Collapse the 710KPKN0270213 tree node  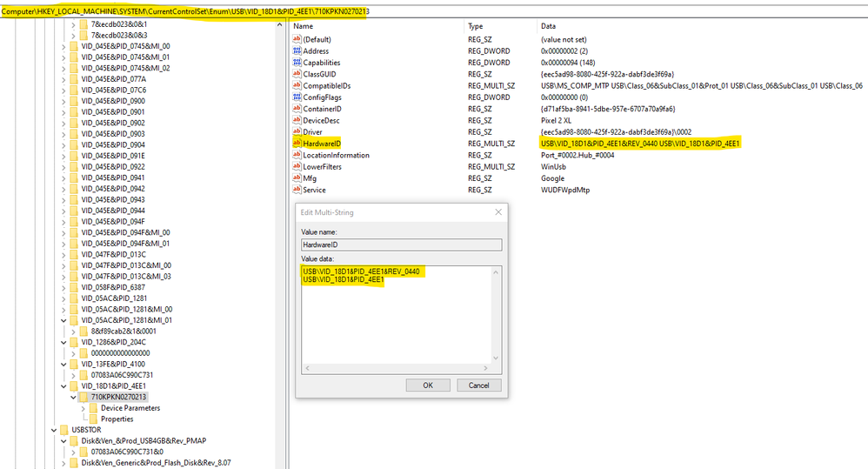[73, 397]
